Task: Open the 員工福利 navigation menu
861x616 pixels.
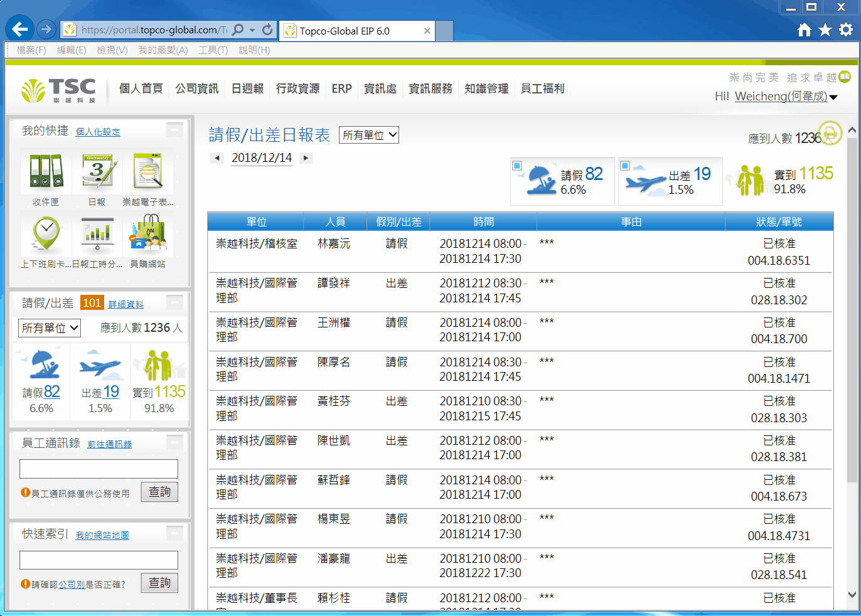Action: (x=542, y=88)
